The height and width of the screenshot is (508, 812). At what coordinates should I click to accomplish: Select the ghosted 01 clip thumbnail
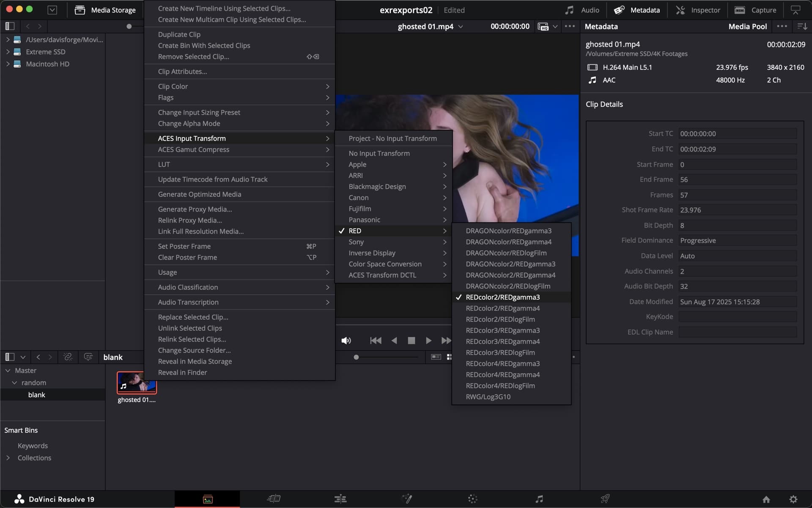(137, 382)
